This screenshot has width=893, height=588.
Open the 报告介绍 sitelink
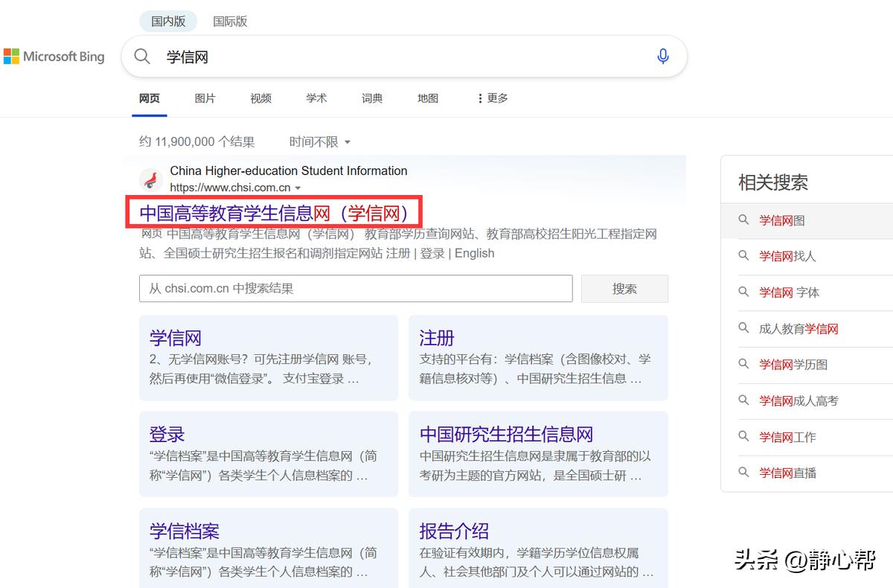454,531
